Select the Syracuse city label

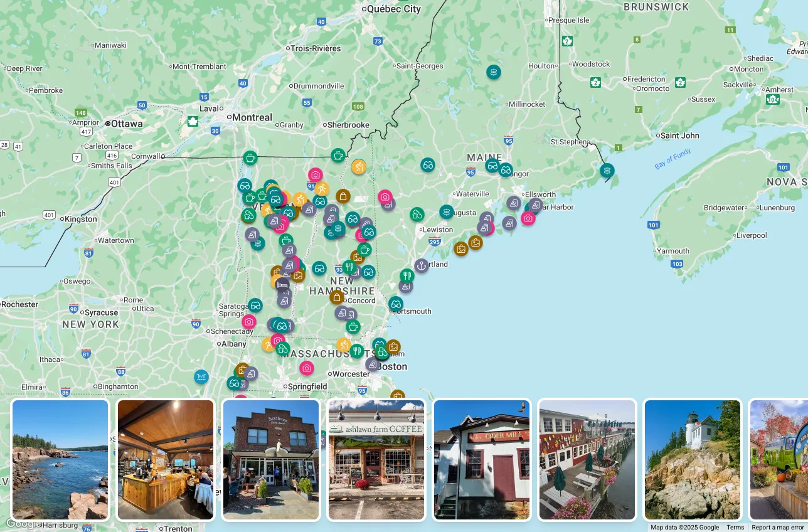coord(101,312)
